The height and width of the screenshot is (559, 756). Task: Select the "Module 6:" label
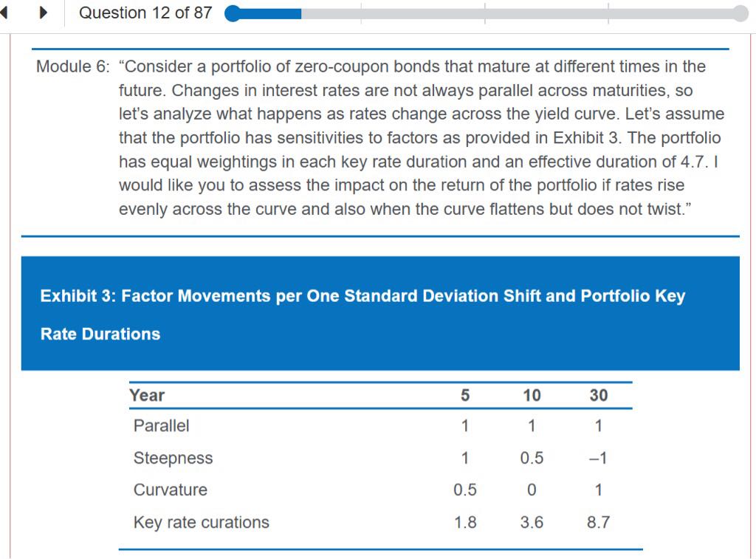(72, 67)
